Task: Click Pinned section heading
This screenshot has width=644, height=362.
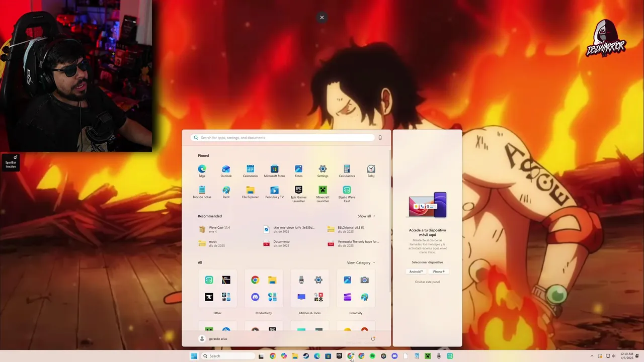Action: click(203, 155)
